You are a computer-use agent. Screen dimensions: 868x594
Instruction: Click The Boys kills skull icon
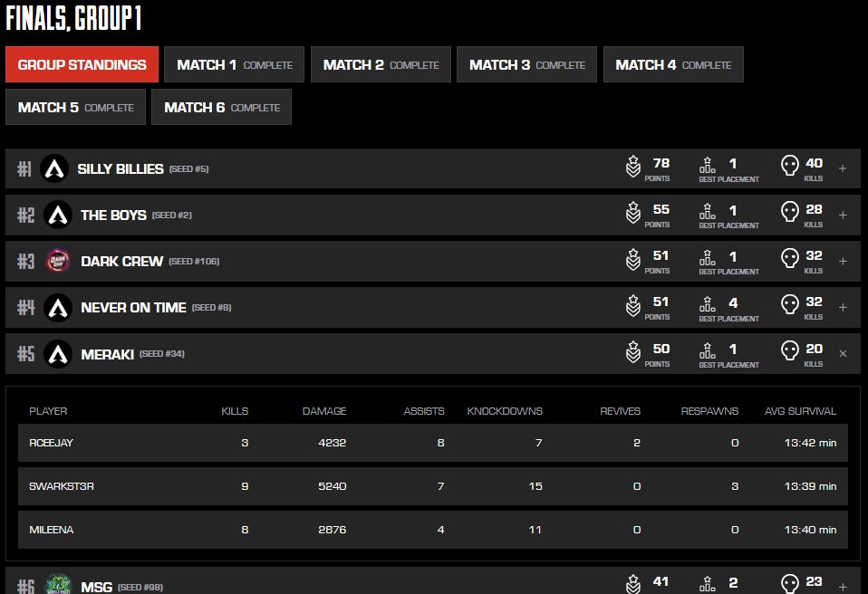[x=790, y=212]
